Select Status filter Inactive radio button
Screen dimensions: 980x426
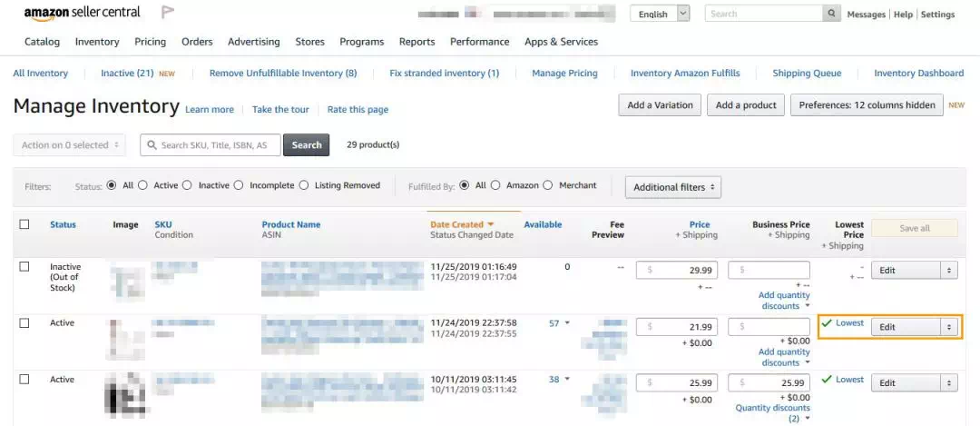[x=187, y=185]
